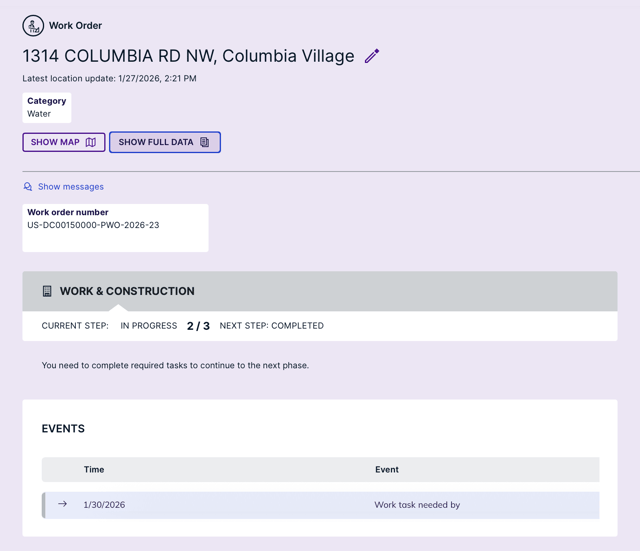Click the Event column header

(x=386, y=469)
